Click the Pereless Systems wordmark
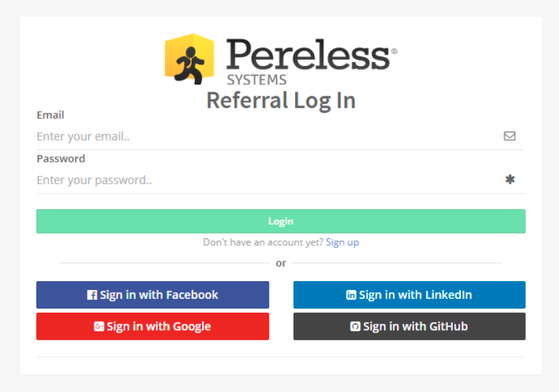Screen dimensions: 559x392 (312, 62)
